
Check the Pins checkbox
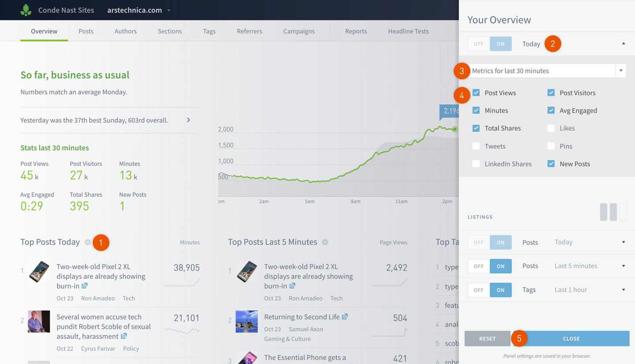click(551, 146)
